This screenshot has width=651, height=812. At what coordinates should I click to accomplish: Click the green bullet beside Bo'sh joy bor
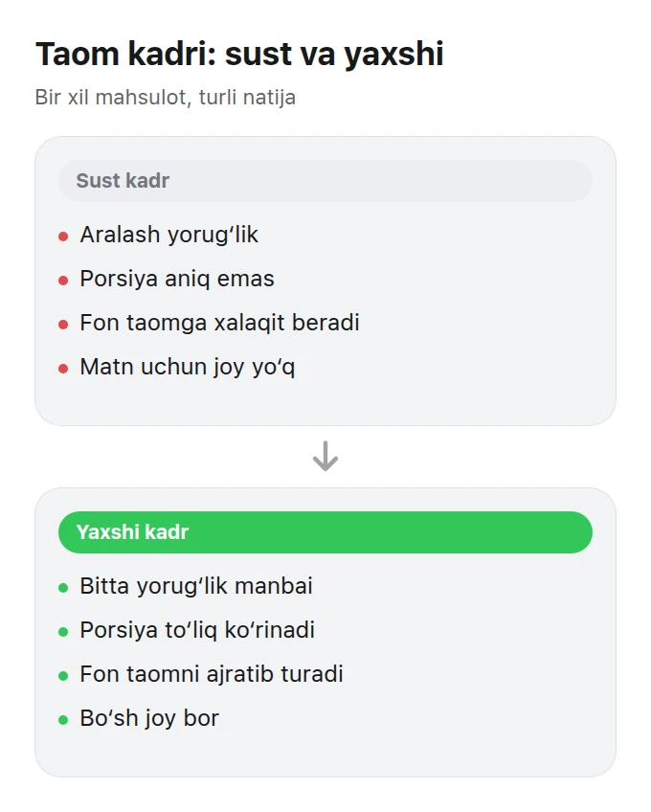pos(63,720)
